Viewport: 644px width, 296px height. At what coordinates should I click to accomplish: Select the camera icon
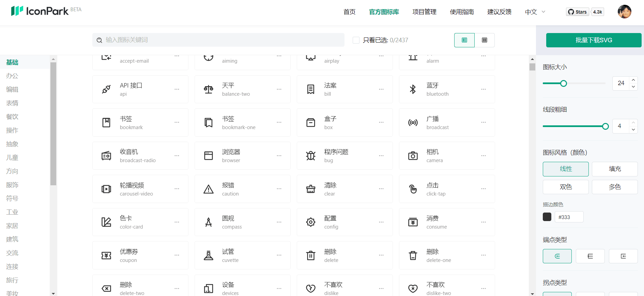pyautogui.click(x=413, y=156)
